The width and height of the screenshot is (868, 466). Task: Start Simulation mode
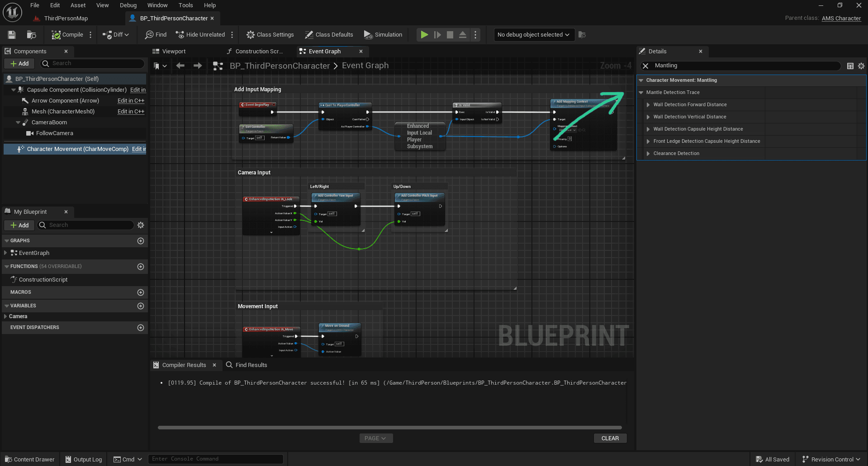coord(383,35)
